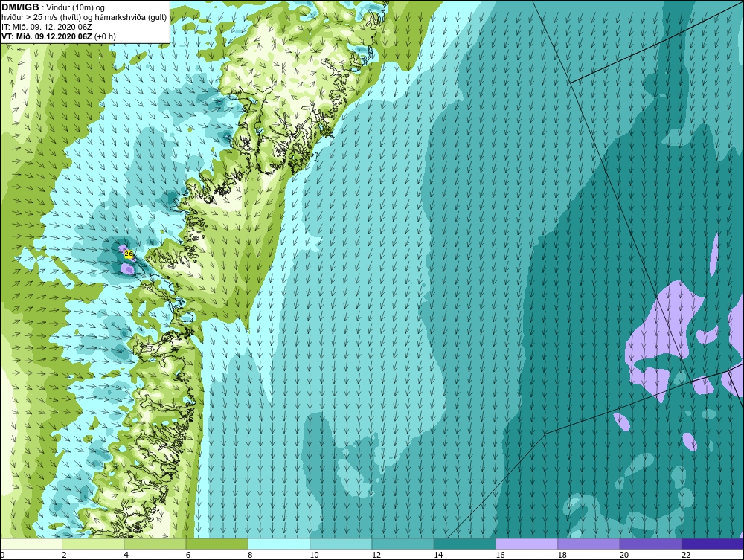Click the 10–12 m/s legend color swatch

coord(341,544)
